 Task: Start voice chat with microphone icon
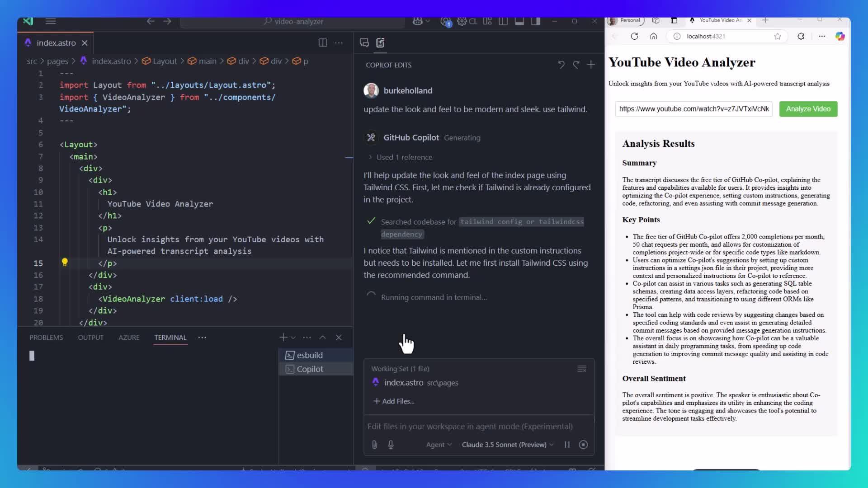(391, 445)
